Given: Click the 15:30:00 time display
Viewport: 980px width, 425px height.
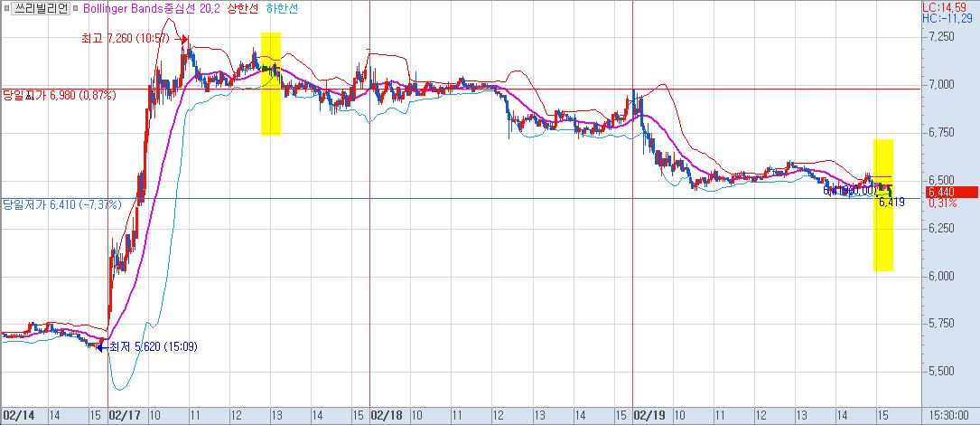Looking at the screenshot, I should coord(951,415).
